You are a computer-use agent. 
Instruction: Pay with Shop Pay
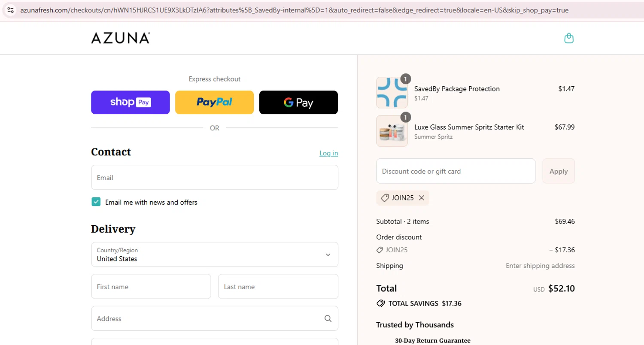coord(131,102)
